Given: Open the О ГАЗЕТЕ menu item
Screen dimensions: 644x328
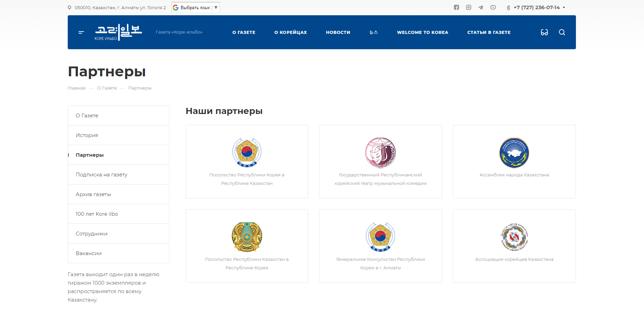Looking at the screenshot, I should click(244, 32).
